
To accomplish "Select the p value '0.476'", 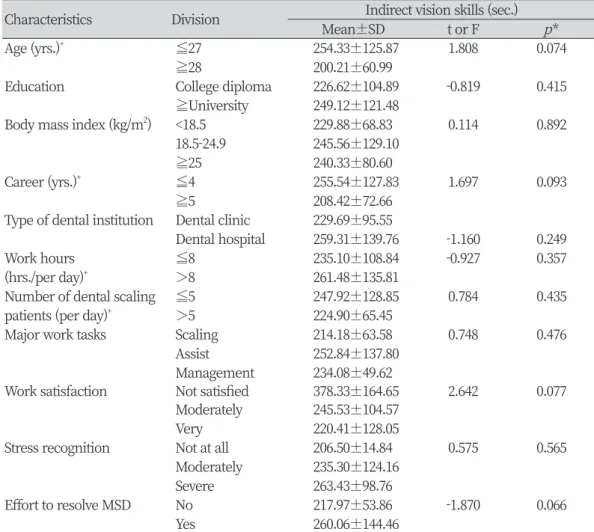I will pyautogui.click(x=551, y=335).
